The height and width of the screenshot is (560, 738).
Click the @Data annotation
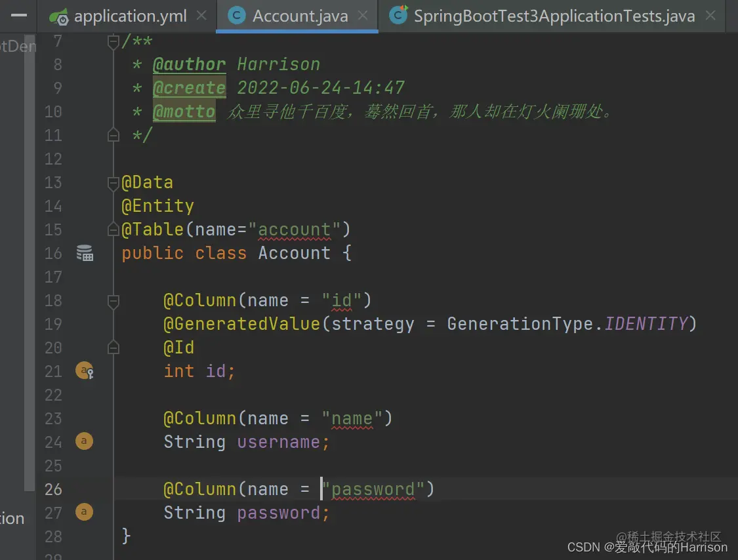[148, 182]
